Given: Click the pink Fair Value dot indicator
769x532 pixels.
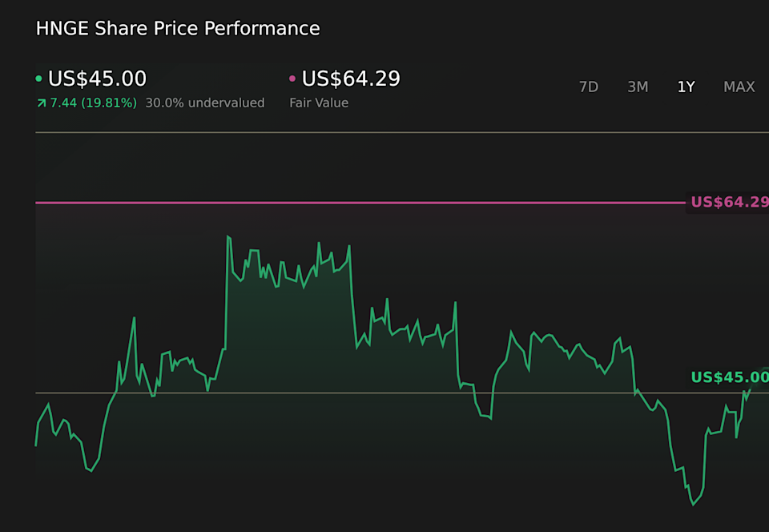Looking at the screenshot, I should click(x=292, y=79).
